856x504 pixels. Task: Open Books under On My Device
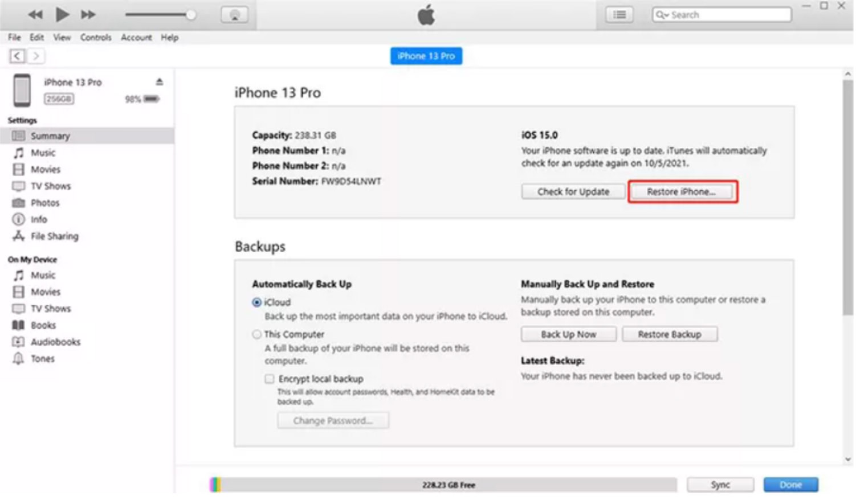tap(43, 325)
